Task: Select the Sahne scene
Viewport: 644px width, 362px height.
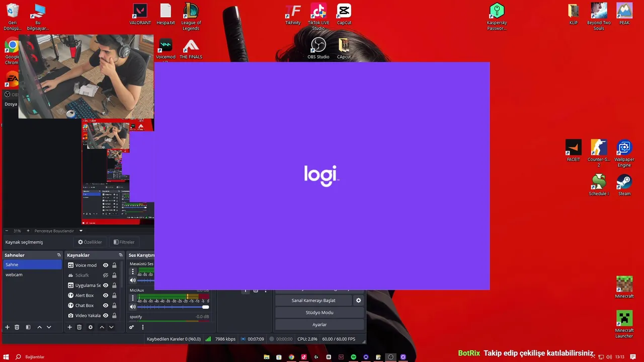Action: coord(32,264)
